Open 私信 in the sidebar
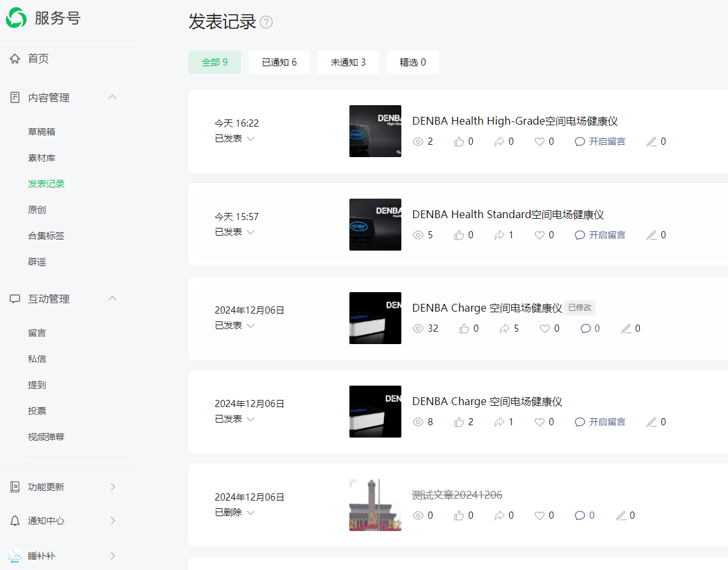The image size is (728, 570). 36,359
